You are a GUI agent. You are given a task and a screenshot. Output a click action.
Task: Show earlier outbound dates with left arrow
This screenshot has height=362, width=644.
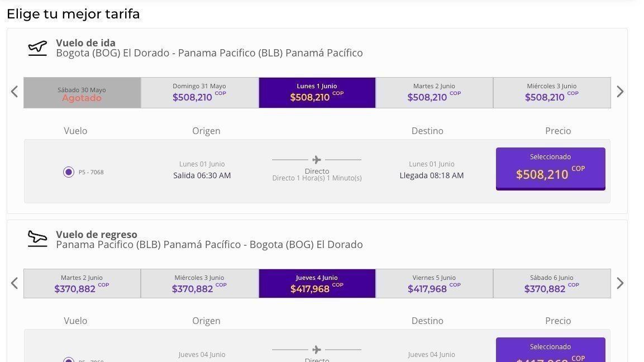click(15, 92)
